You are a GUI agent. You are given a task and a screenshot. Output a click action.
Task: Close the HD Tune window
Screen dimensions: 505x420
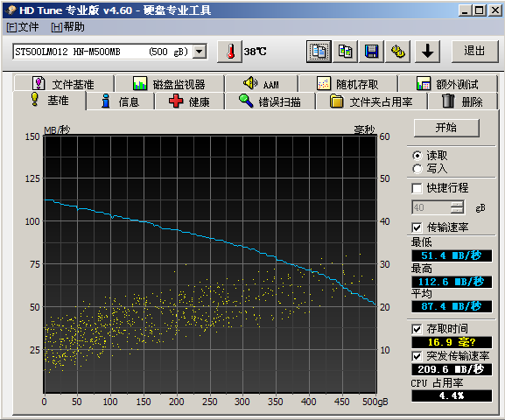point(495,10)
